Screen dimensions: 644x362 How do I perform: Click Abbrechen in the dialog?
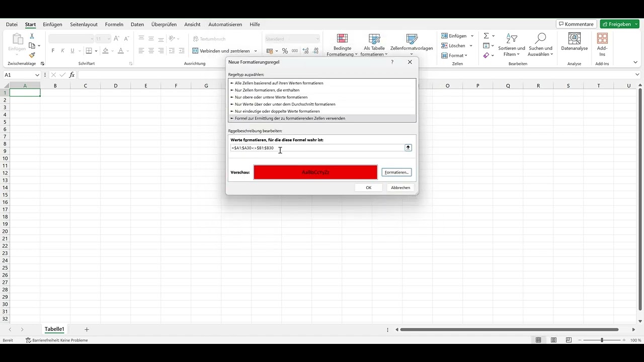click(x=400, y=188)
